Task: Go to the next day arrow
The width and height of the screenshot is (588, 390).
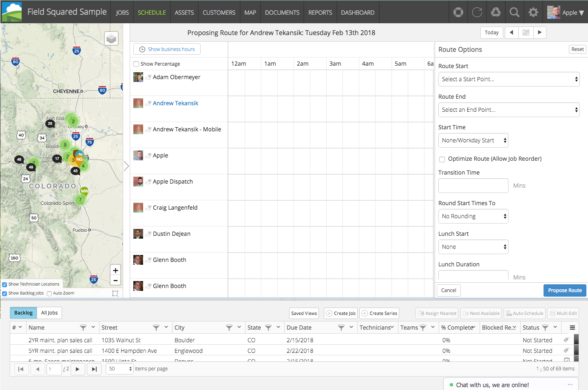Action: point(539,33)
